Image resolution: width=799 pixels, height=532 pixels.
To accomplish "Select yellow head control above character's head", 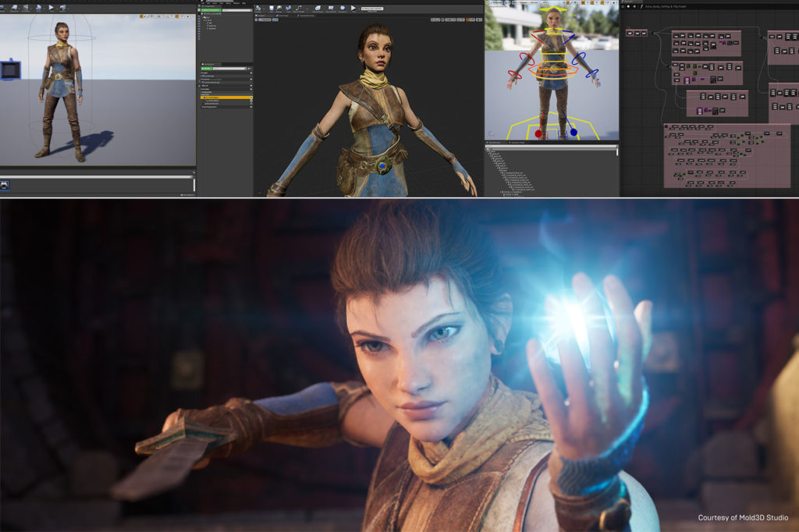I will coord(553,9).
